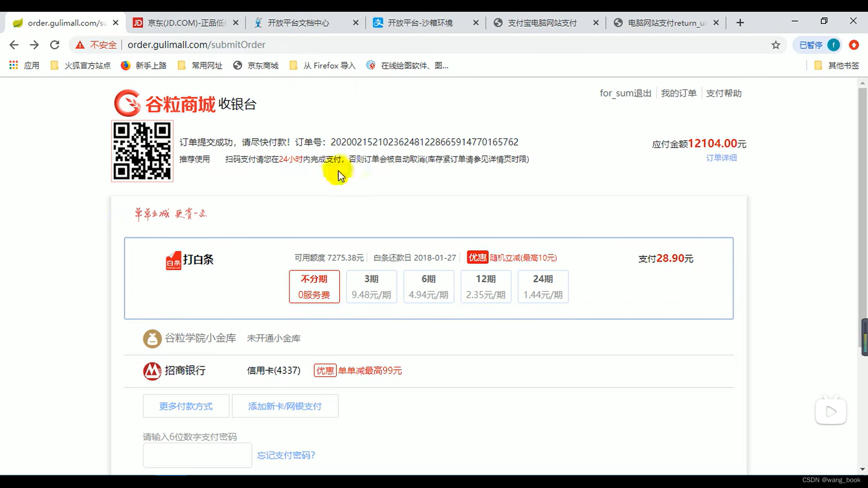The image size is (868, 488).
Task: Open 我的订单 link
Action: [x=679, y=93]
